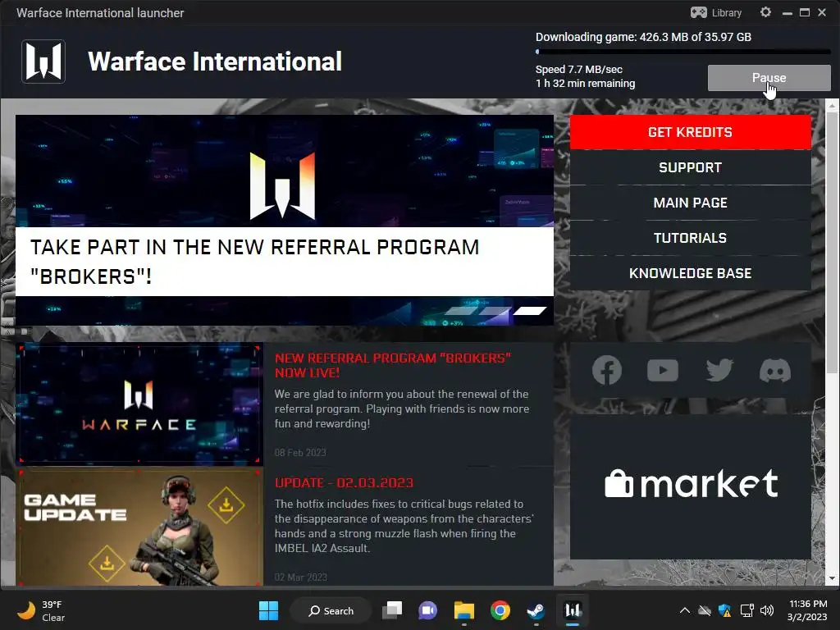Open the launcher settings gear icon

[x=765, y=12]
